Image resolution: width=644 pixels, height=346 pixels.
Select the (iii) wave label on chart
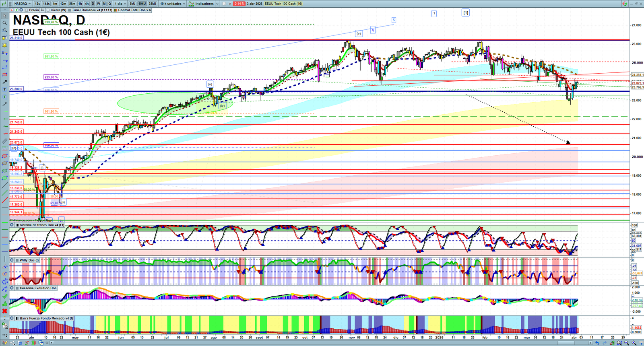coord(210,84)
